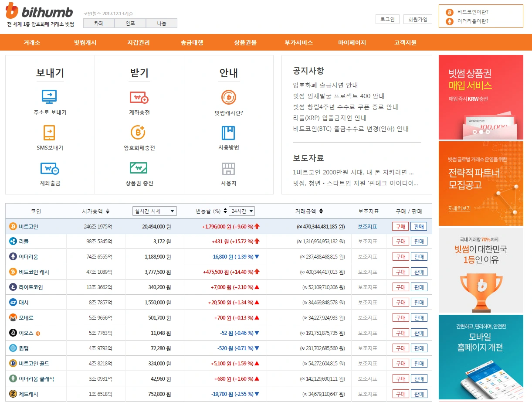Open the 계좌출금 withdrawal icon
This screenshot has width=532, height=402.
coord(50,168)
